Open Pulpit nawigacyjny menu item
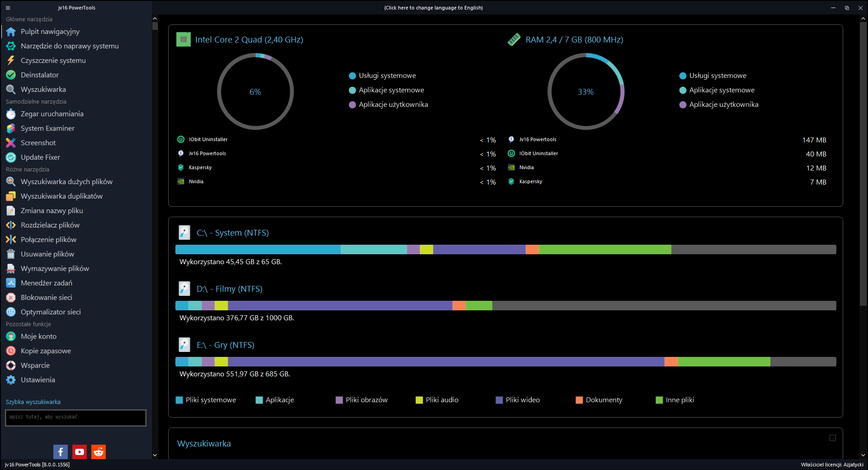This screenshot has width=868, height=470. (x=50, y=32)
